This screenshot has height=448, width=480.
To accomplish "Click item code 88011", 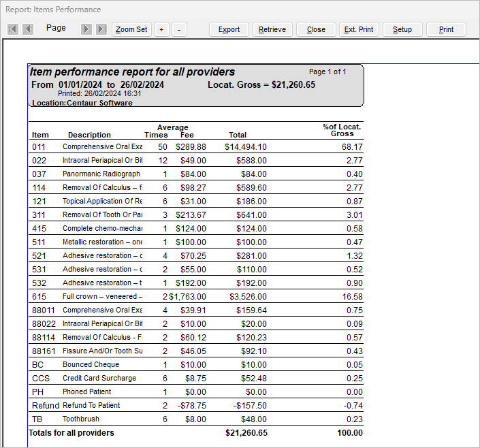I will pos(43,310).
